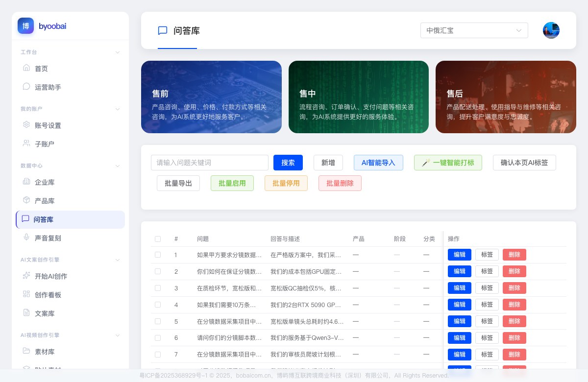Check the checkbox for row 1

pos(158,255)
